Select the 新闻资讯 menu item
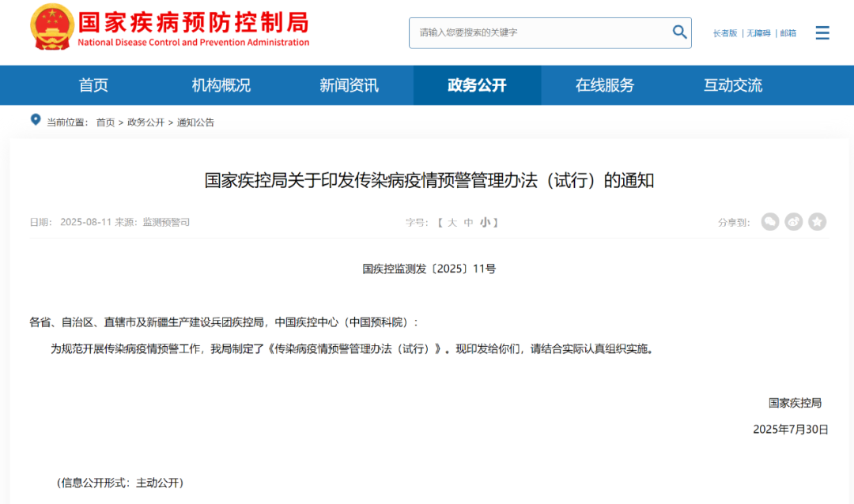The height and width of the screenshot is (504, 854). [x=350, y=85]
